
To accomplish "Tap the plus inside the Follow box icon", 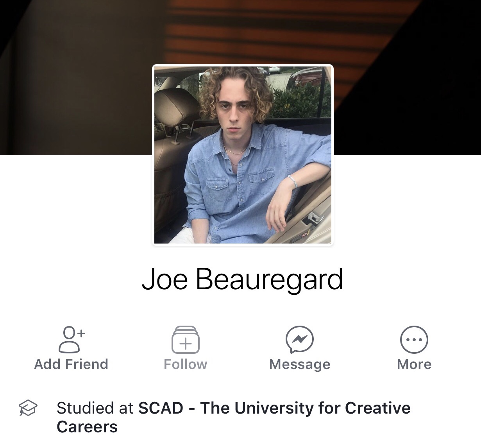I will 186,344.
